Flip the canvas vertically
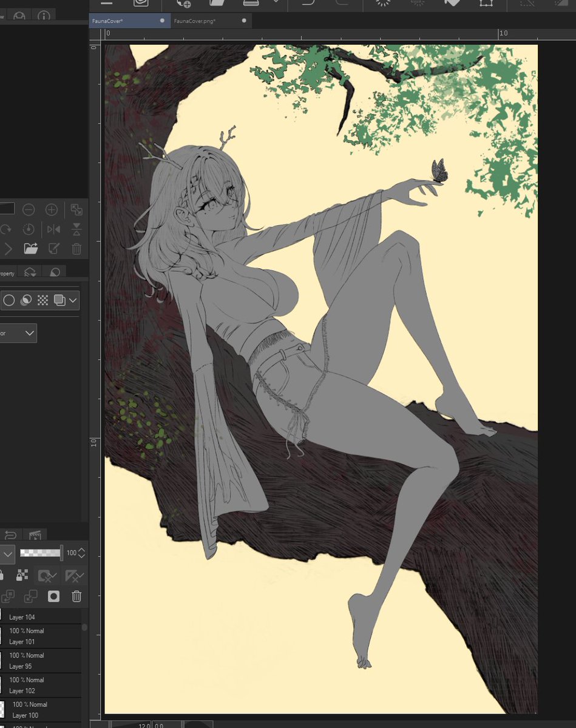The height and width of the screenshot is (728, 576). point(76,229)
